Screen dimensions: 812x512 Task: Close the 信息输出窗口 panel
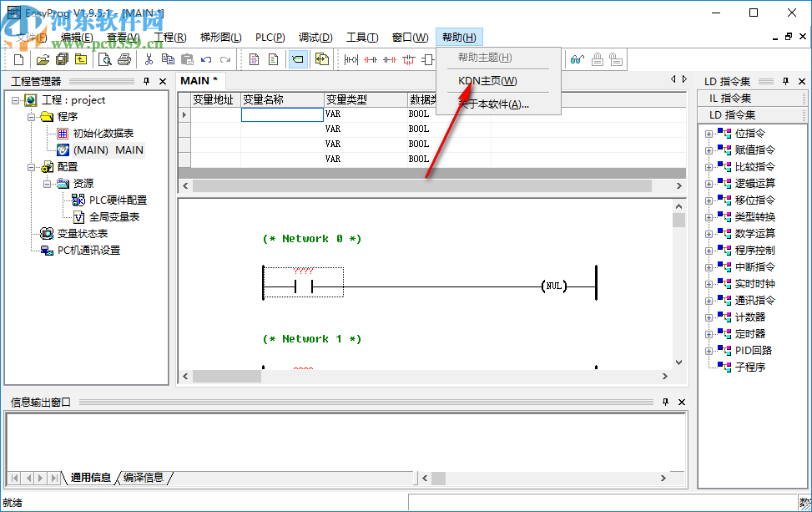[682, 402]
